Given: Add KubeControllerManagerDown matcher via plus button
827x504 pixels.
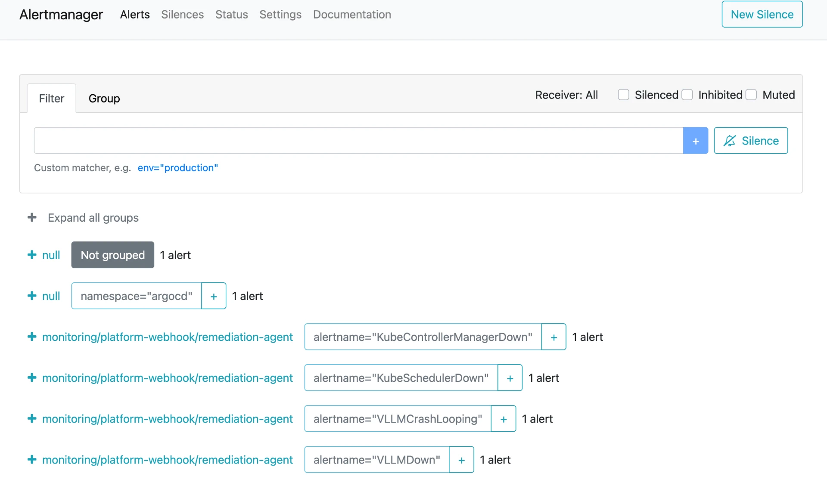Looking at the screenshot, I should [x=554, y=337].
